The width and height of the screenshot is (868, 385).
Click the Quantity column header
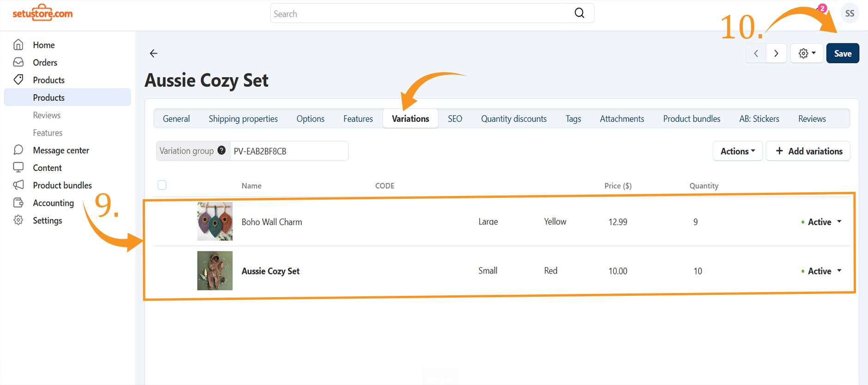(x=704, y=186)
